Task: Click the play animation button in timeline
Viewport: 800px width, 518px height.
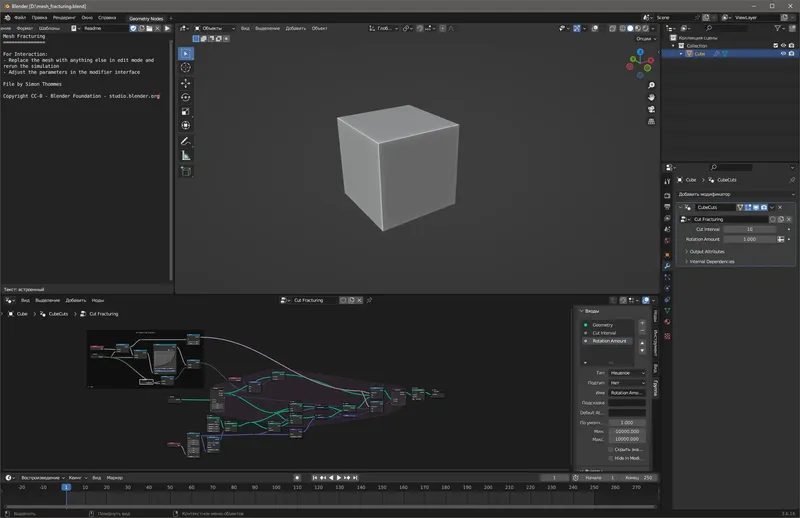Action: tap(339, 478)
